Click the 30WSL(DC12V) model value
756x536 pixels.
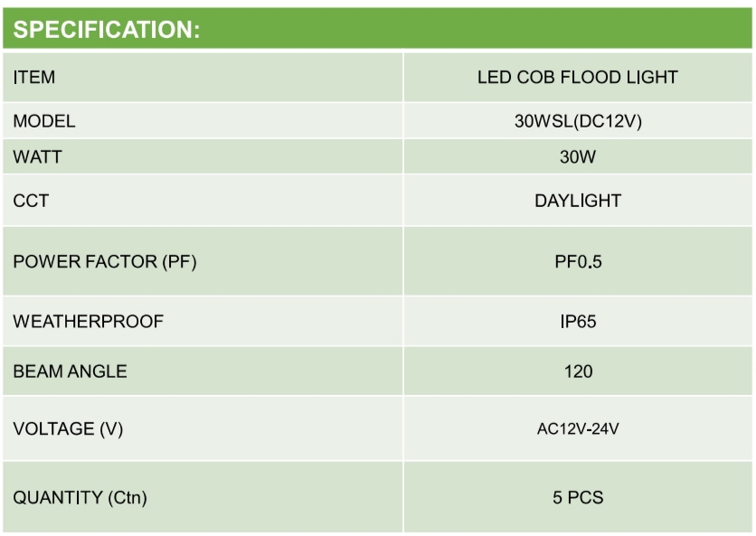coord(577,121)
